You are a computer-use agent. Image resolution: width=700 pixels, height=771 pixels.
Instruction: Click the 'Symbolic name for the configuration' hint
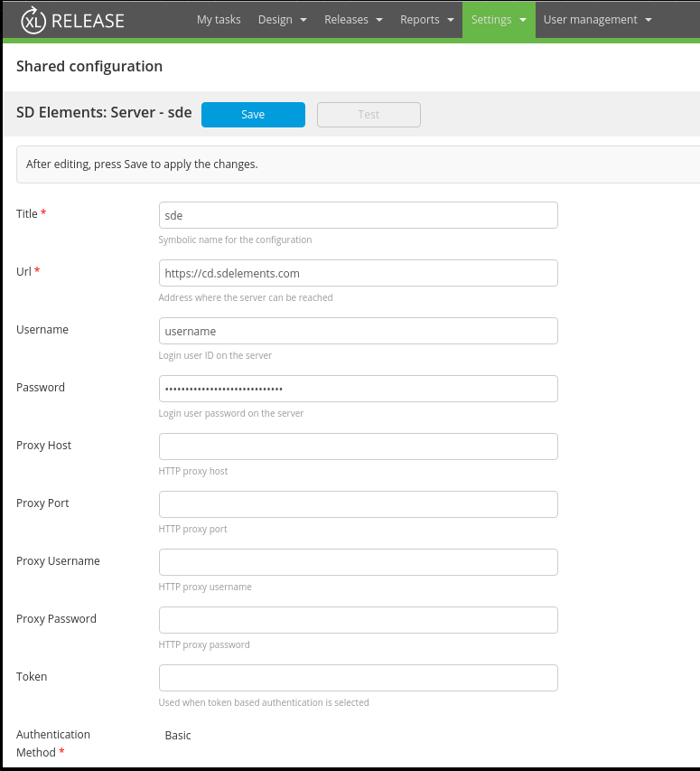pos(235,240)
